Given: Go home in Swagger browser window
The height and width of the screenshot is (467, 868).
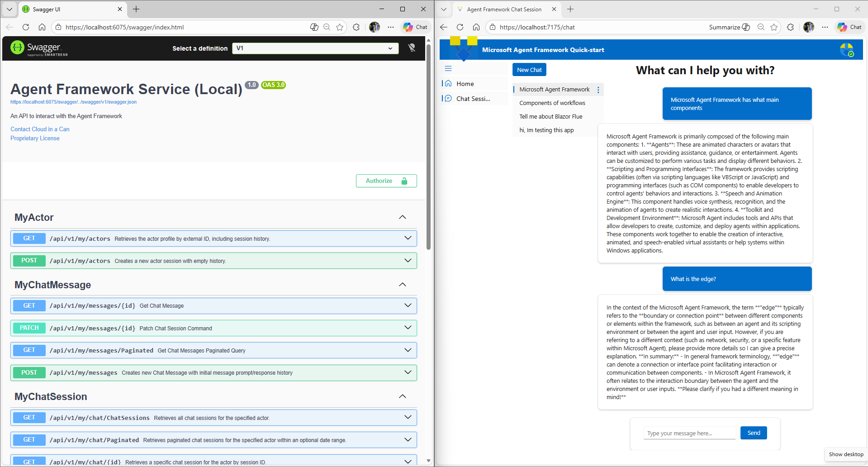Looking at the screenshot, I should pos(42,27).
